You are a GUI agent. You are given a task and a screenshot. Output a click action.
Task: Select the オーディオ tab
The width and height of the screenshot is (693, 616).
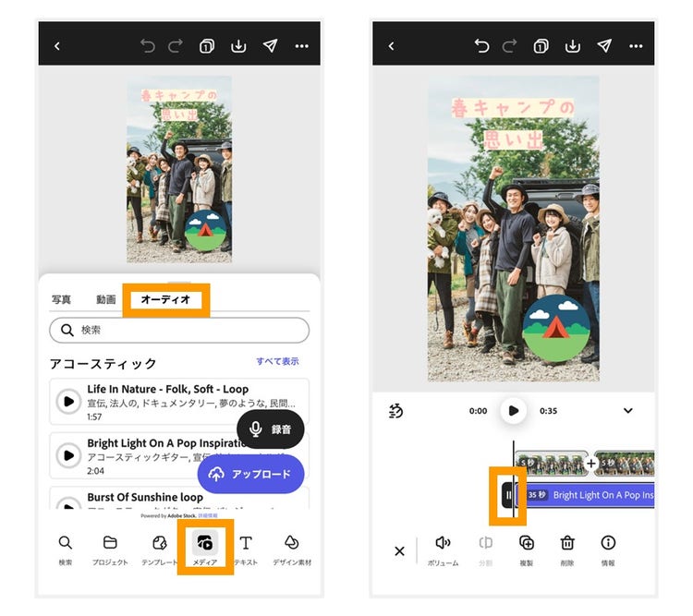coord(165,299)
